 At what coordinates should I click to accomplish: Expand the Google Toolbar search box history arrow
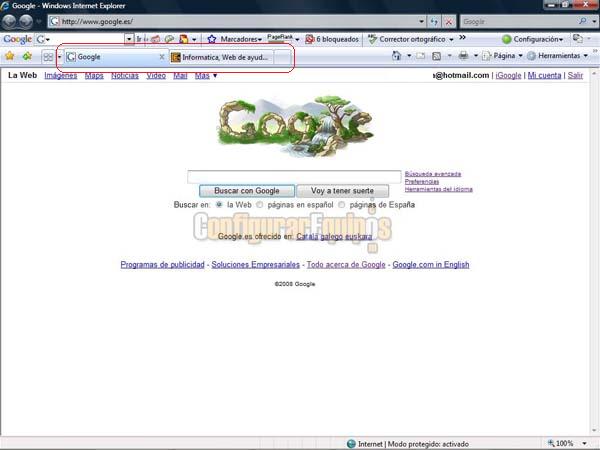(129, 39)
